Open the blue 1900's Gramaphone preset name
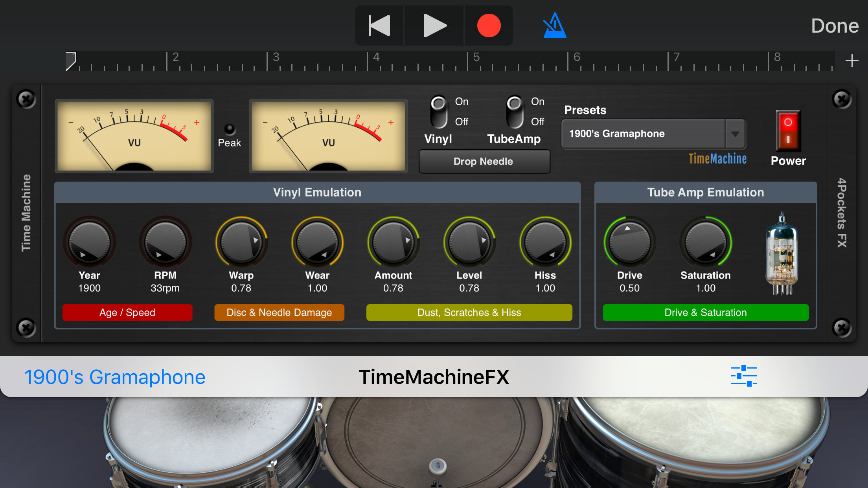This screenshot has width=868, height=488. click(x=115, y=377)
